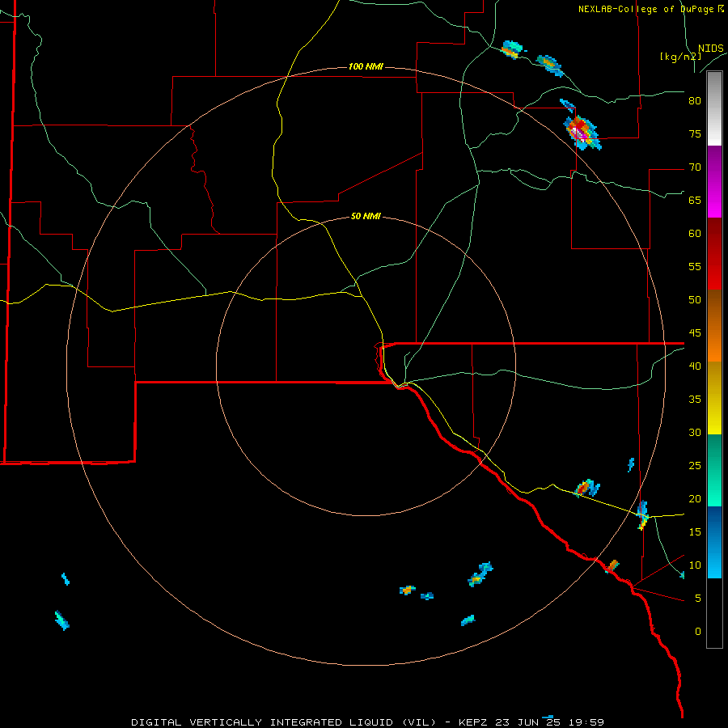
Task: Click the 75 value on the scale
Action: click(x=695, y=133)
